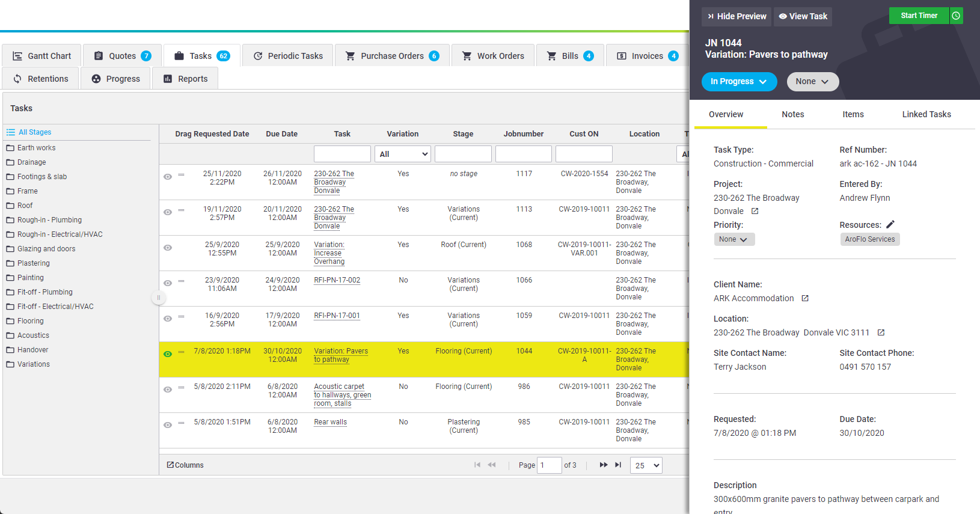Open the Linked Tasks tab in preview
This screenshot has height=514, width=980.
(x=926, y=114)
